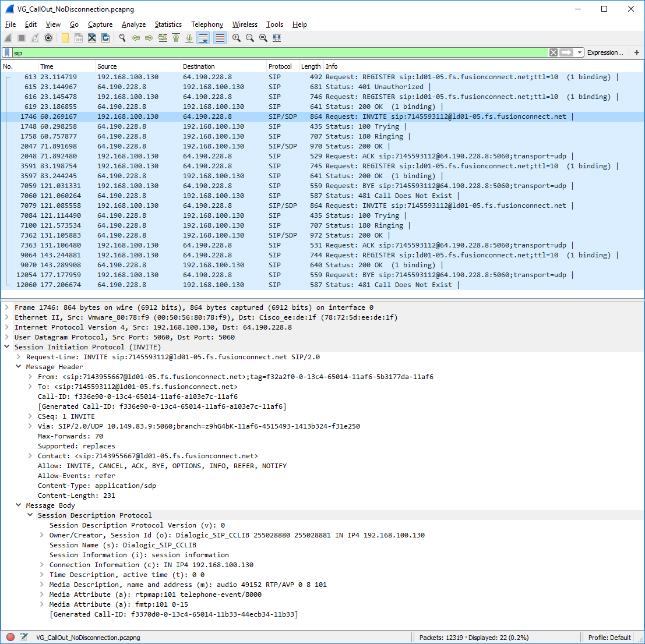This screenshot has width=645, height=644.
Task: Toggle auto-scroll during live capture
Action: 203,38
